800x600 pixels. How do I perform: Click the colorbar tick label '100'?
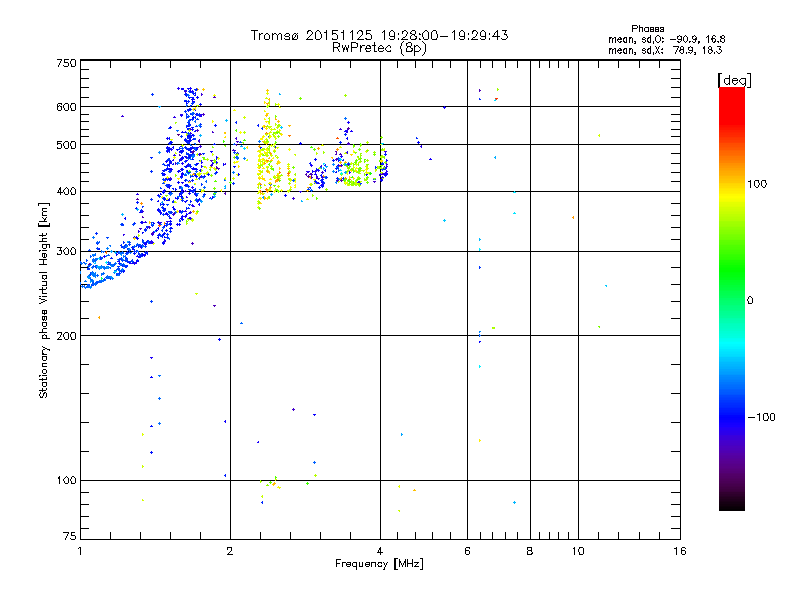pyautogui.click(x=757, y=184)
